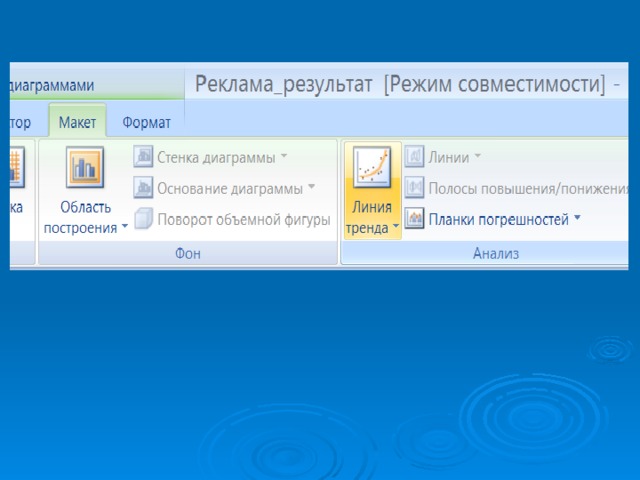Viewport: 640px width, 480px height.
Task: Click the gridlines icon at left edge
Action: 17,167
